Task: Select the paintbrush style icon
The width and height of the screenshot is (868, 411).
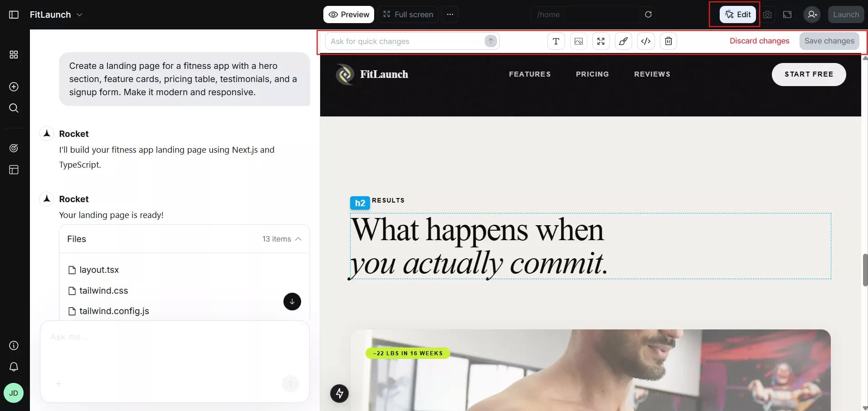Action: coord(623,41)
